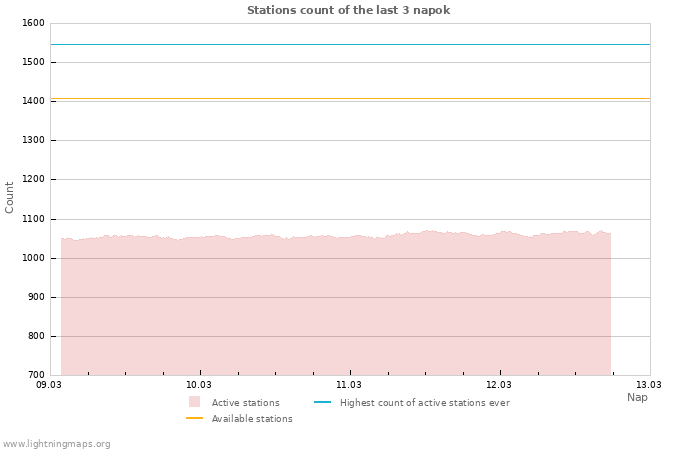Click the 900 y-axis value

point(36,297)
